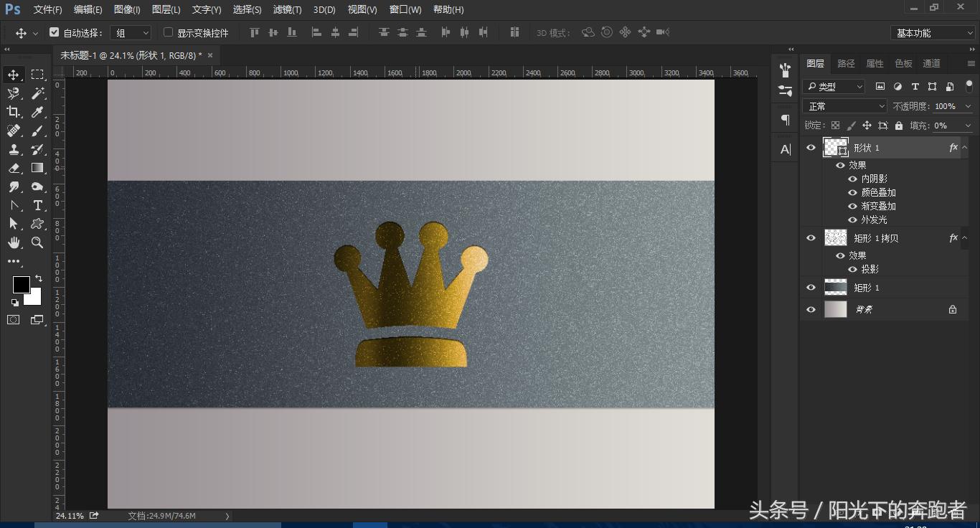The image size is (980, 528).
Task: Select the Brush tool
Action: click(x=37, y=131)
